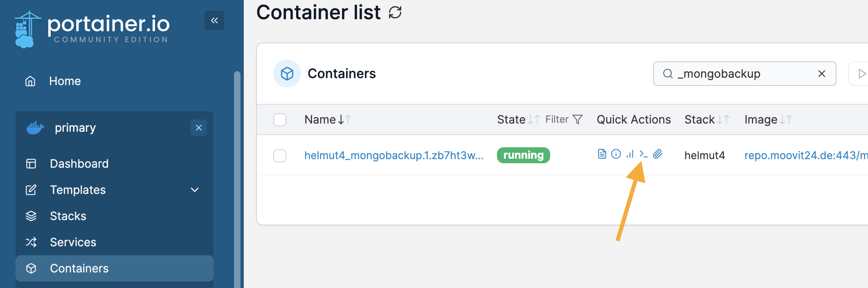This screenshot has height=288, width=868.
Task: Check the helmut4_mongobackup container row
Action: click(280, 156)
